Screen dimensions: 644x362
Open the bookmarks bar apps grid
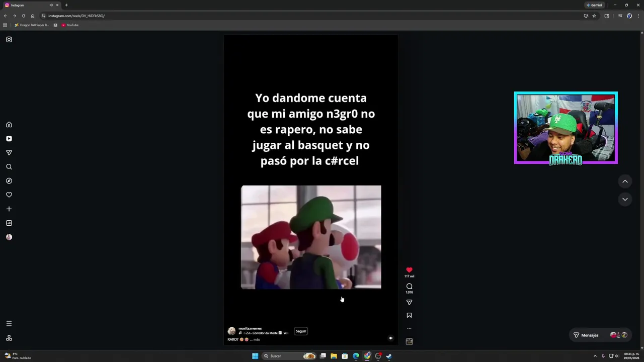(5, 25)
